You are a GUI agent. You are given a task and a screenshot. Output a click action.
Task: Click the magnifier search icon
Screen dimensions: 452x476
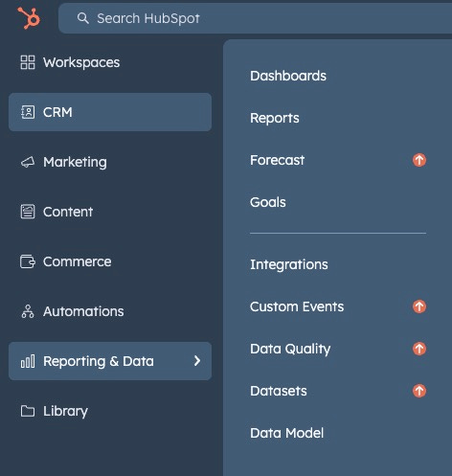click(x=83, y=18)
